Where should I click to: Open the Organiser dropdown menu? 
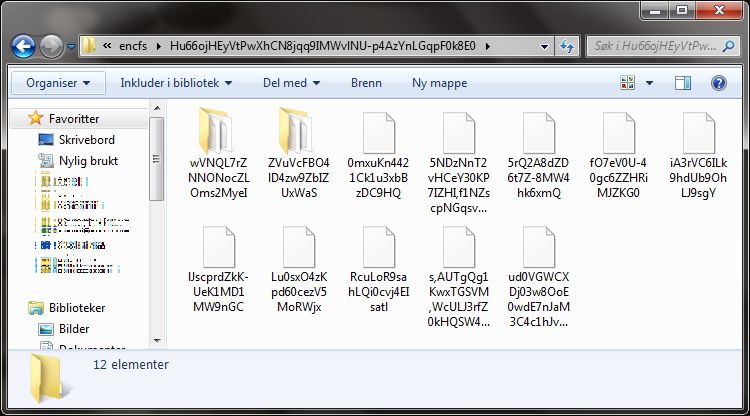click(x=57, y=84)
